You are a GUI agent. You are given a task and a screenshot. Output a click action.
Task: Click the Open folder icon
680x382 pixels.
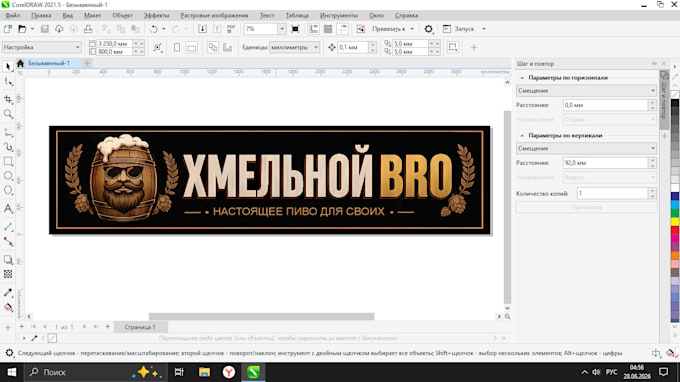click(x=22, y=29)
